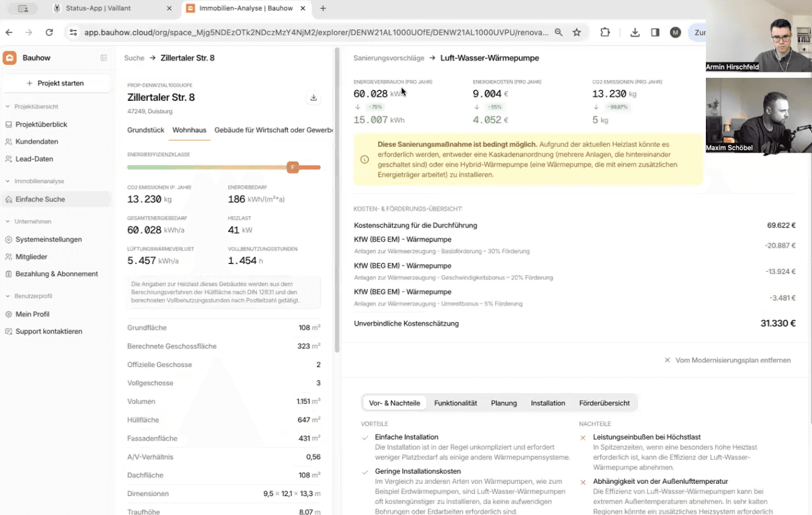Screen dimensions: 812x515
Task: Click the left panel vertical scrollbar
Action: pos(337,200)
